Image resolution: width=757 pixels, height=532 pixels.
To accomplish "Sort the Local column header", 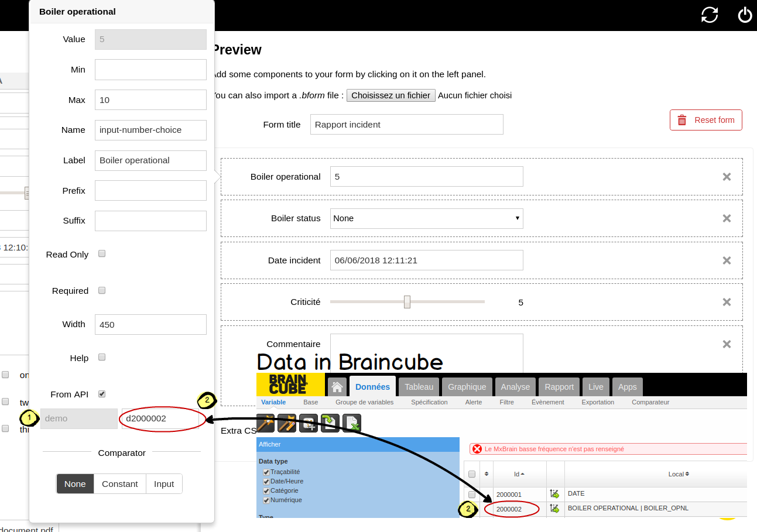I will (x=679, y=474).
